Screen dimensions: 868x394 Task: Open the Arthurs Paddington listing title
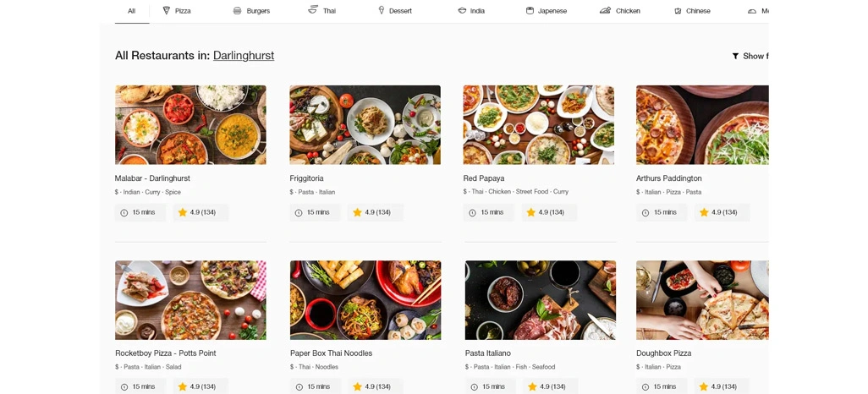point(668,178)
